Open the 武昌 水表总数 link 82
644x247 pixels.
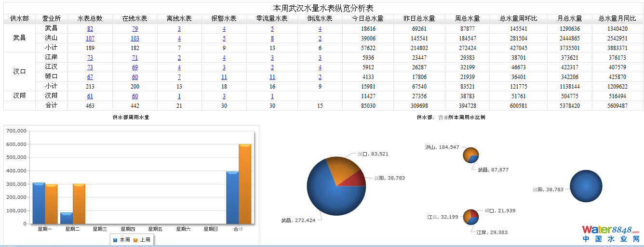(90, 29)
